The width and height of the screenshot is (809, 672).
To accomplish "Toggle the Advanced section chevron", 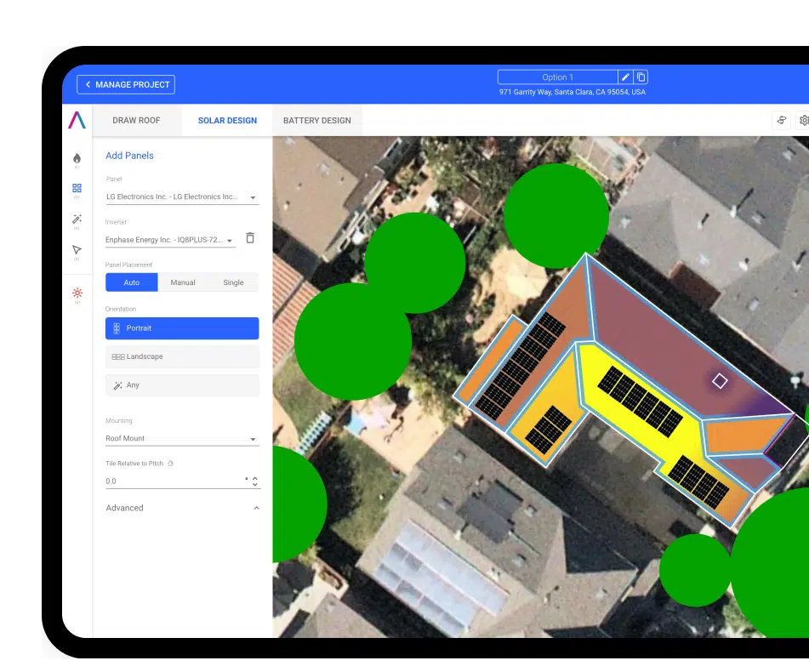I will 256,508.
